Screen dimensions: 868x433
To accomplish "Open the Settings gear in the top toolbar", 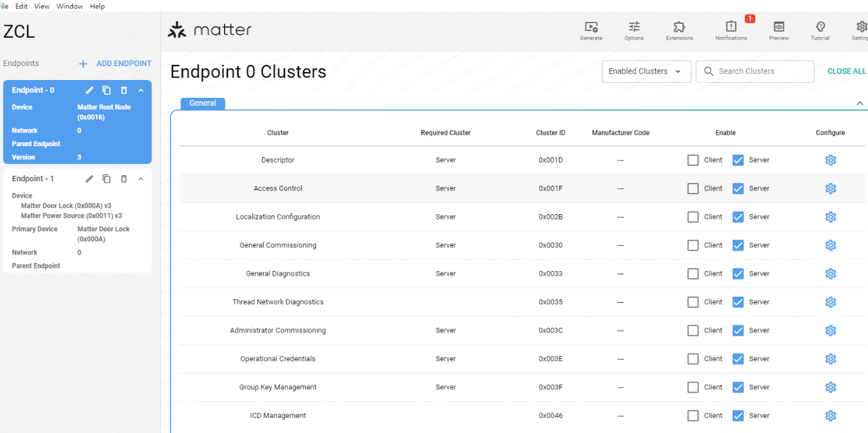I will pos(861,27).
